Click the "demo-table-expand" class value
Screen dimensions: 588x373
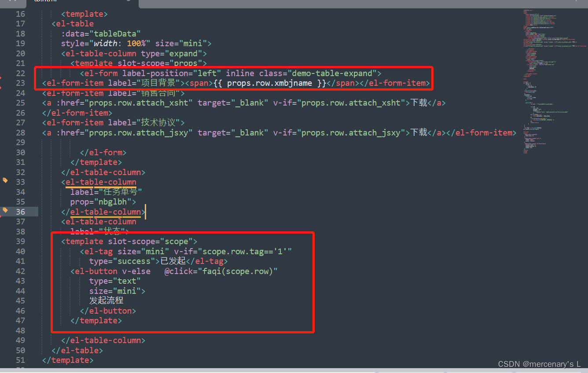coord(332,73)
